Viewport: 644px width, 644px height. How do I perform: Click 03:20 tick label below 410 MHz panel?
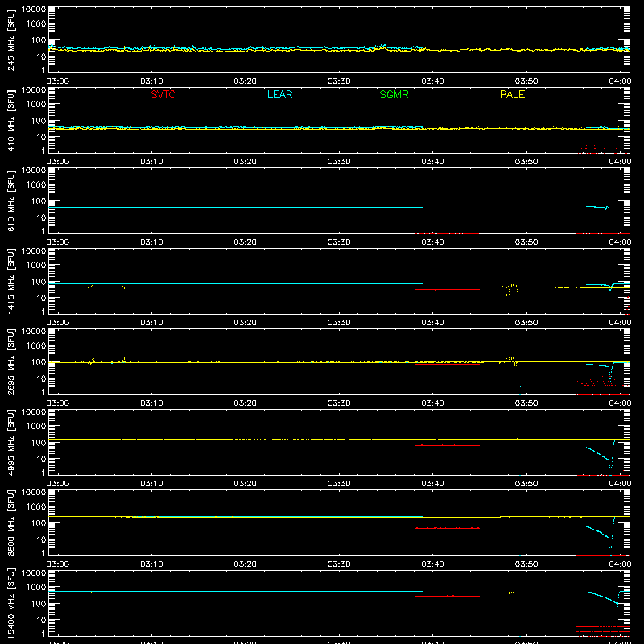(246, 162)
